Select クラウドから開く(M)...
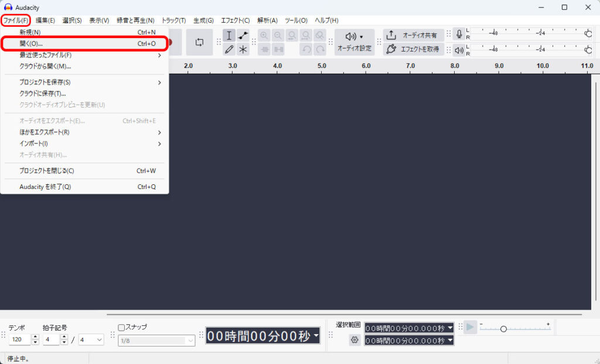 [x=84, y=66]
